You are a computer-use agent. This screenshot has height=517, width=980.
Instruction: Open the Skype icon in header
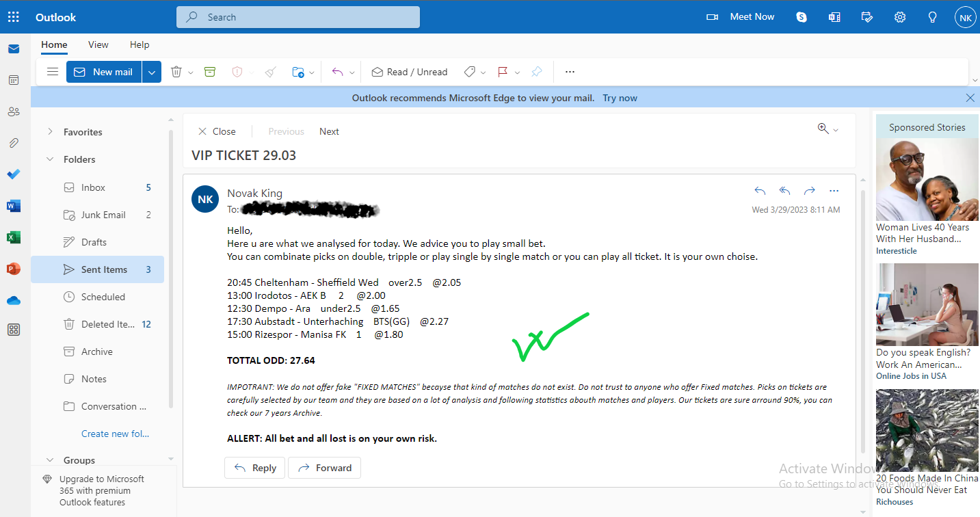pyautogui.click(x=802, y=17)
